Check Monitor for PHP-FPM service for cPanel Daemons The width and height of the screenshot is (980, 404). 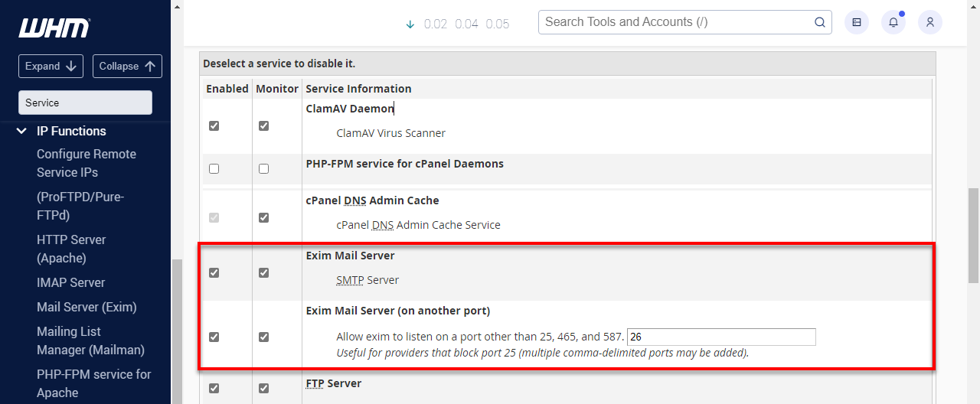click(x=263, y=168)
